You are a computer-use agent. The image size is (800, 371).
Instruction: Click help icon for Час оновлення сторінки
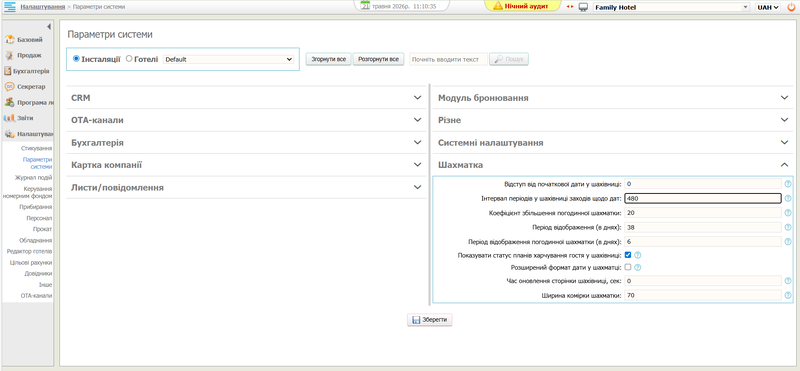[x=788, y=281]
